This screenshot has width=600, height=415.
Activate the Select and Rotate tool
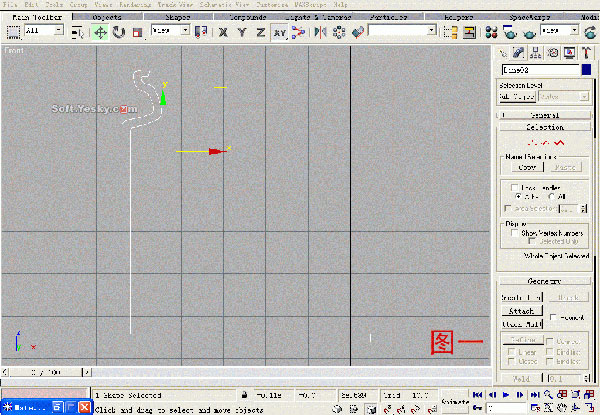[119, 33]
